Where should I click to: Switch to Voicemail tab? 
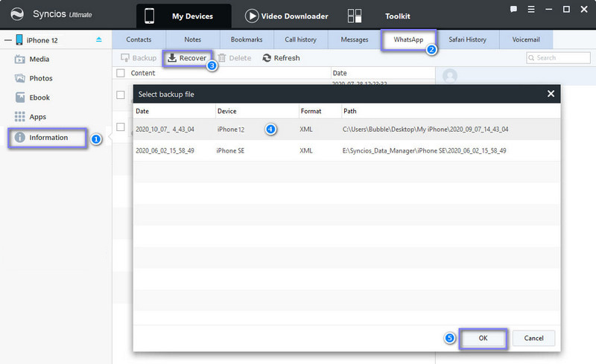click(x=526, y=39)
